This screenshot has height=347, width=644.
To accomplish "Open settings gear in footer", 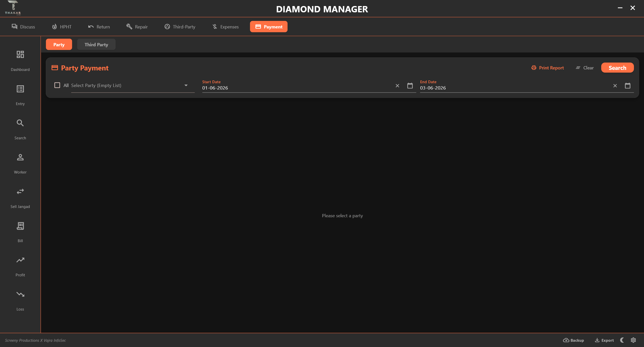I will point(633,340).
